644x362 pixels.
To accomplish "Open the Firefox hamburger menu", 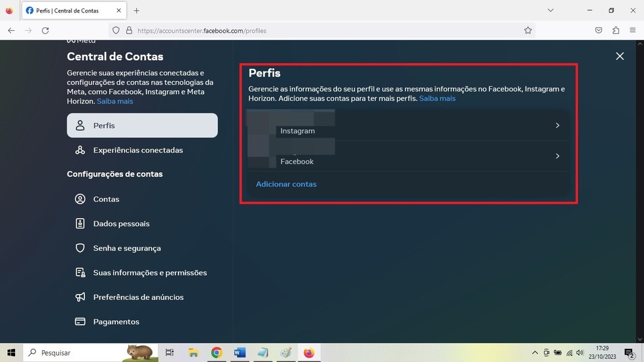I will point(632,30).
